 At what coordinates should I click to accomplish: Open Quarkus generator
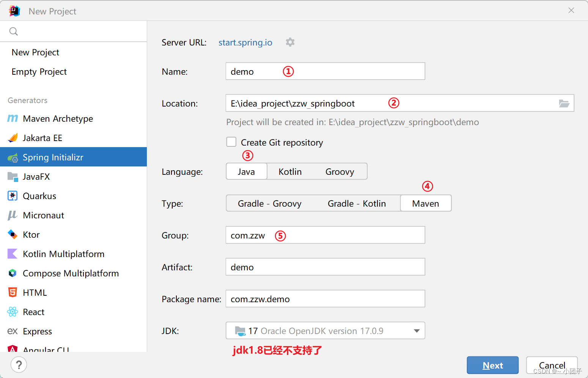(x=73, y=196)
